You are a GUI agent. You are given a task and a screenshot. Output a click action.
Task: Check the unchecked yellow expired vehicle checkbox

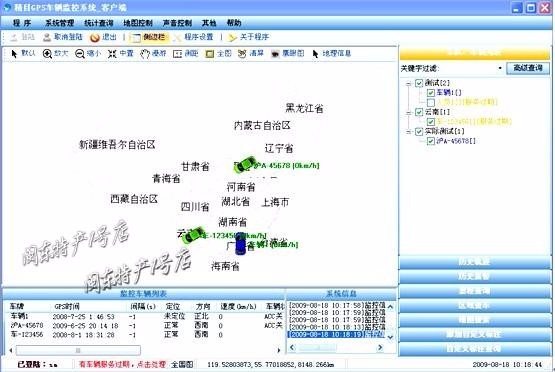pos(430,103)
